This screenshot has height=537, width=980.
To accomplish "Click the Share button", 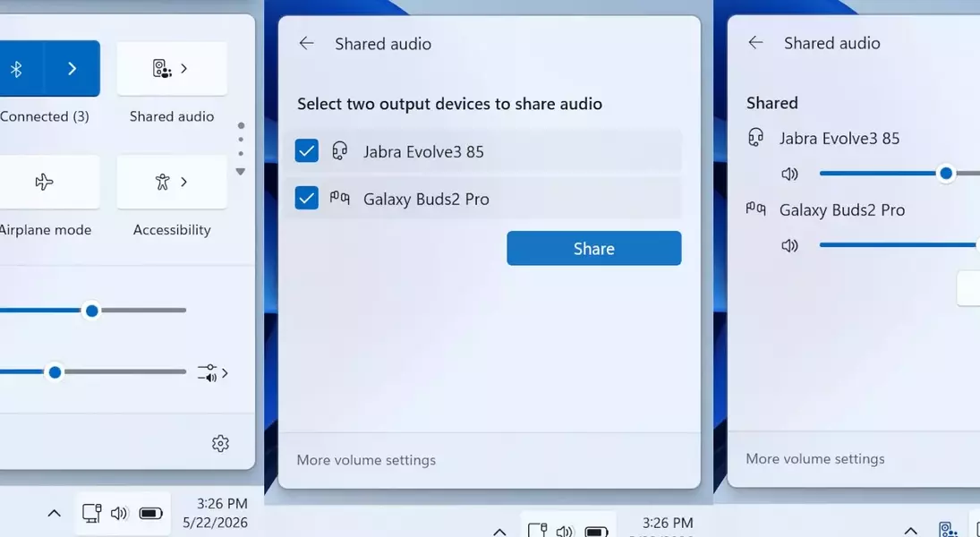I will 593,248.
